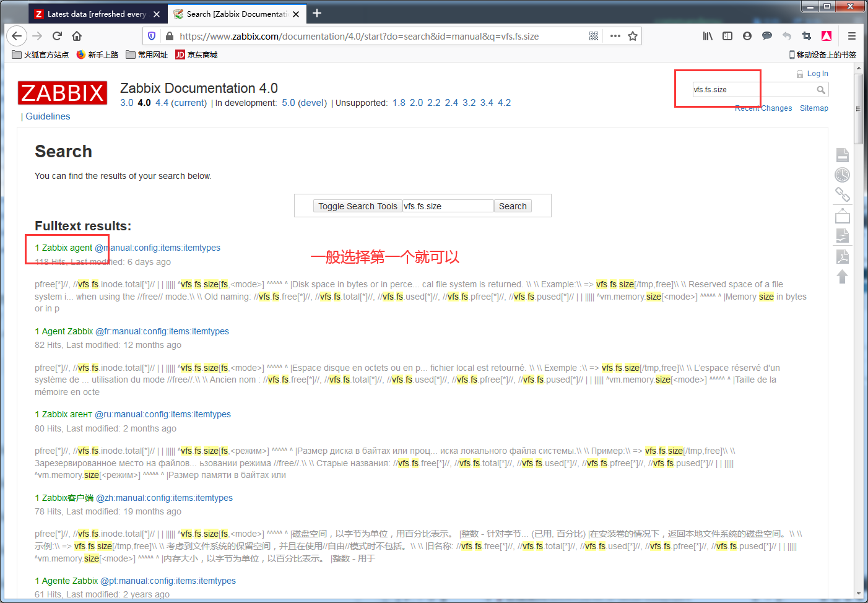Open the Log In link
This screenshot has height=603, width=868.
click(x=817, y=74)
